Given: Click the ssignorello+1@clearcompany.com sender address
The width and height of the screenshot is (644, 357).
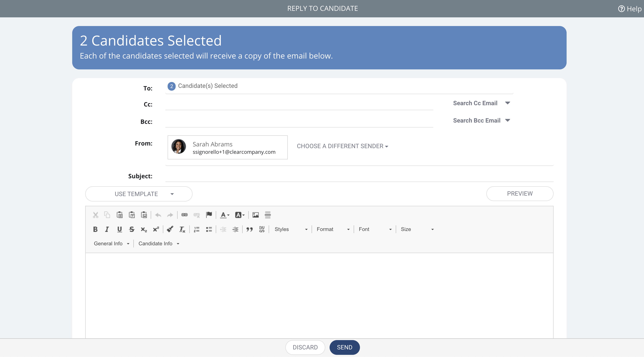Looking at the screenshot, I should pyautogui.click(x=234, y=152).
